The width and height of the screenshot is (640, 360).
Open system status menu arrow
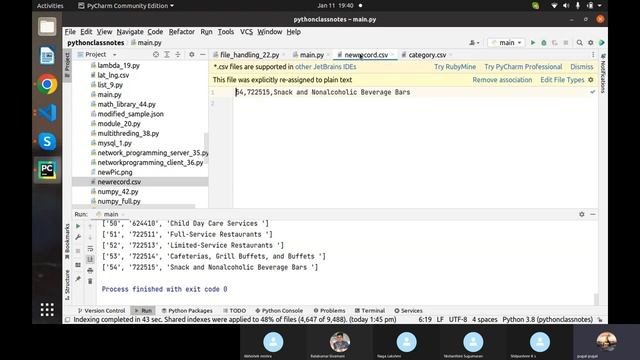(x=600, y=6)
